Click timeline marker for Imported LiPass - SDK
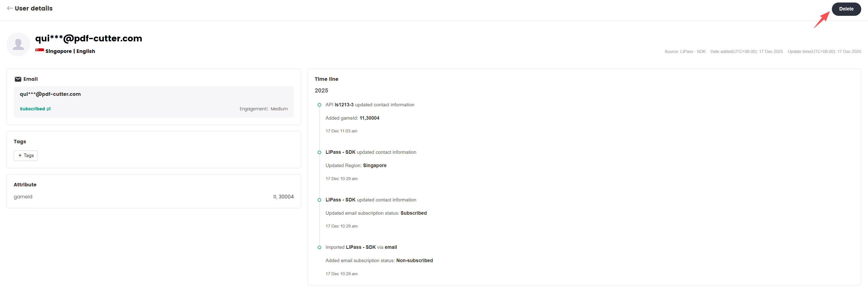The width and height of the screenshot is (868, 295). (x=319, y=248)
